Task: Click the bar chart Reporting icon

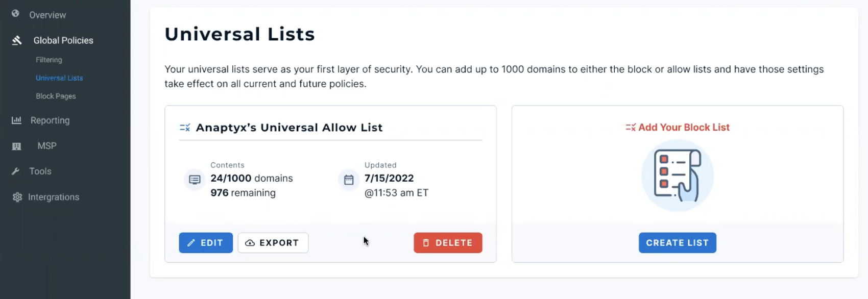Action: click(16, 120)
